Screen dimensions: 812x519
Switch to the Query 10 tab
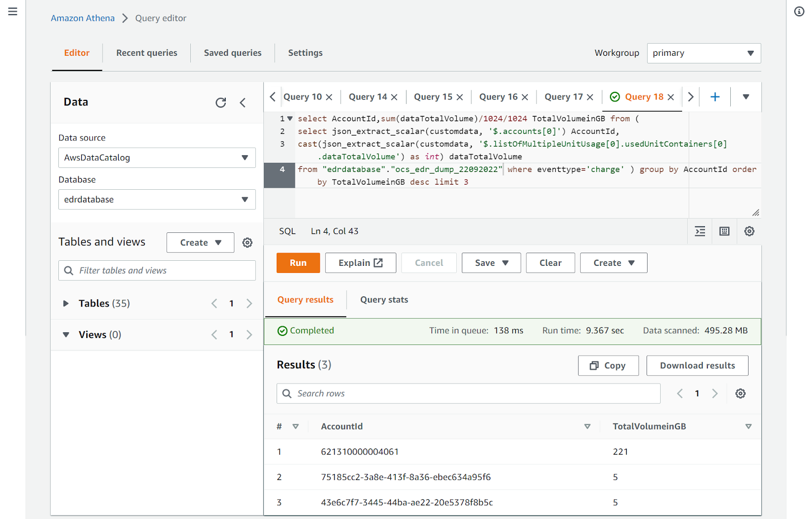click(302, 97)
